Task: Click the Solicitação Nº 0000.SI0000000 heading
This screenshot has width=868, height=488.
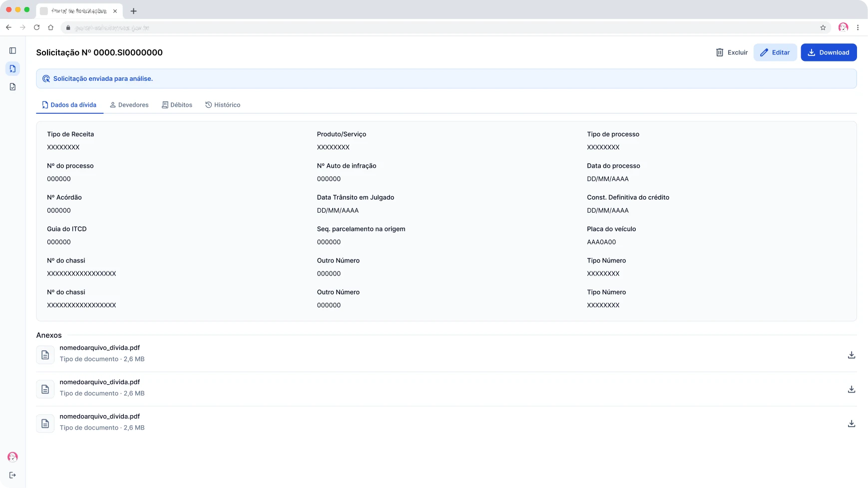Action: [99, 52]
